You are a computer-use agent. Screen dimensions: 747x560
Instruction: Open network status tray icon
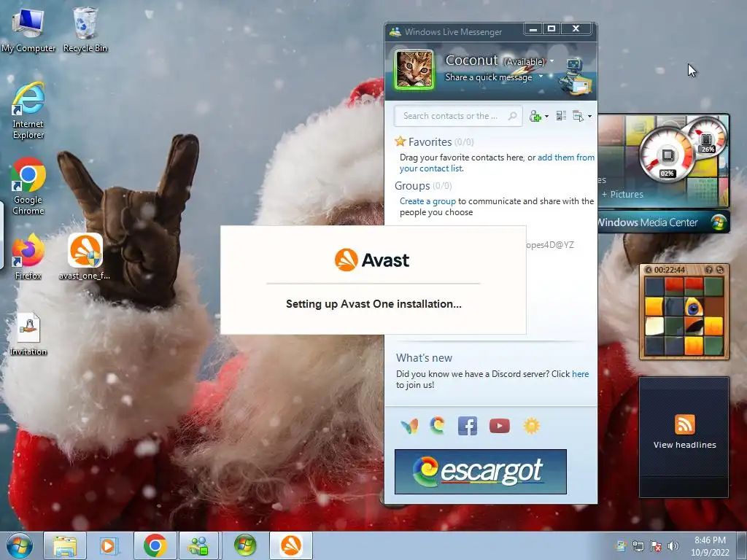pos(638,546)
